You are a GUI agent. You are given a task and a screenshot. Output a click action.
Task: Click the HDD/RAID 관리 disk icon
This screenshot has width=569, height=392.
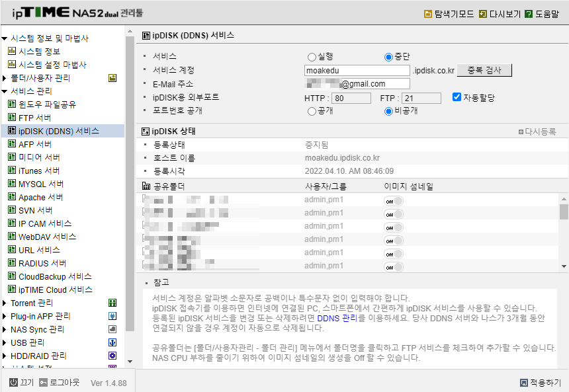112,356
